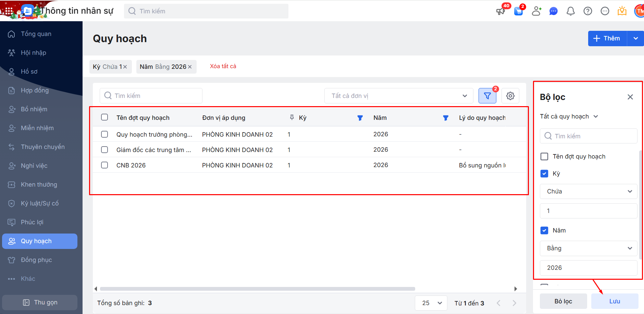Select the CNB 2026 row checkbox
644x314 pixels.
coord(104,165)
